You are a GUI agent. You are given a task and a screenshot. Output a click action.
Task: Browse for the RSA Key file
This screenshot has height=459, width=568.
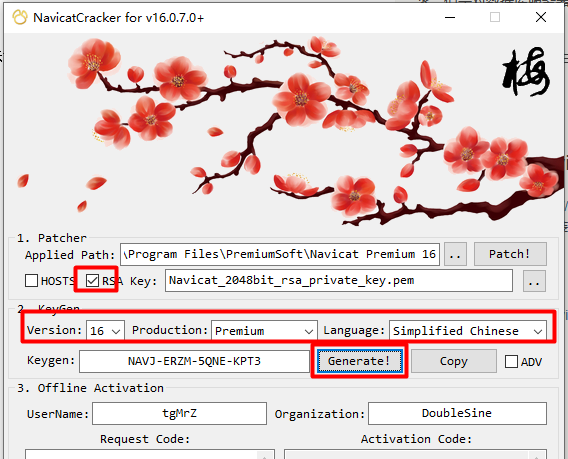(x=534, y=280)
